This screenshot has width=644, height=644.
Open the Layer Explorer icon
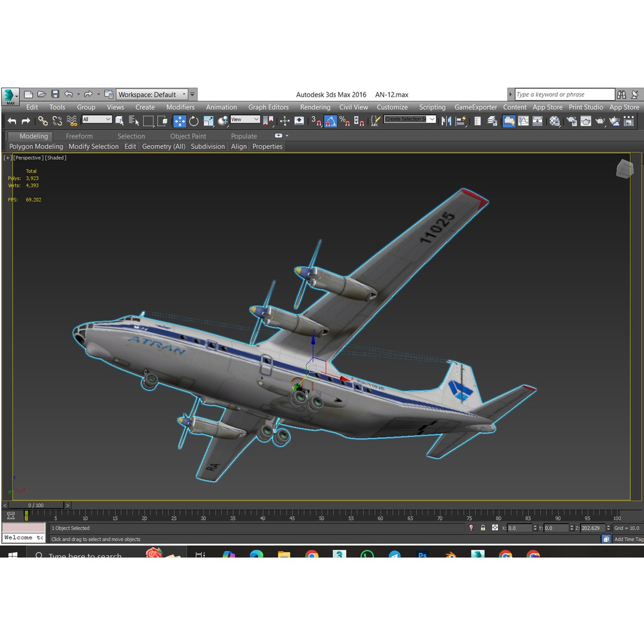pos(492,120)
